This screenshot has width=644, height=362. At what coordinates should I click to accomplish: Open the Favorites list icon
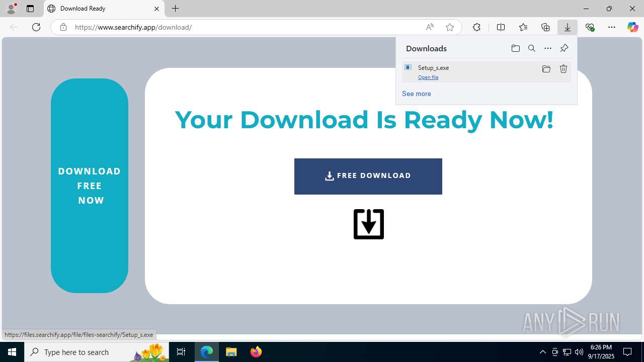(x=523, y=27)
